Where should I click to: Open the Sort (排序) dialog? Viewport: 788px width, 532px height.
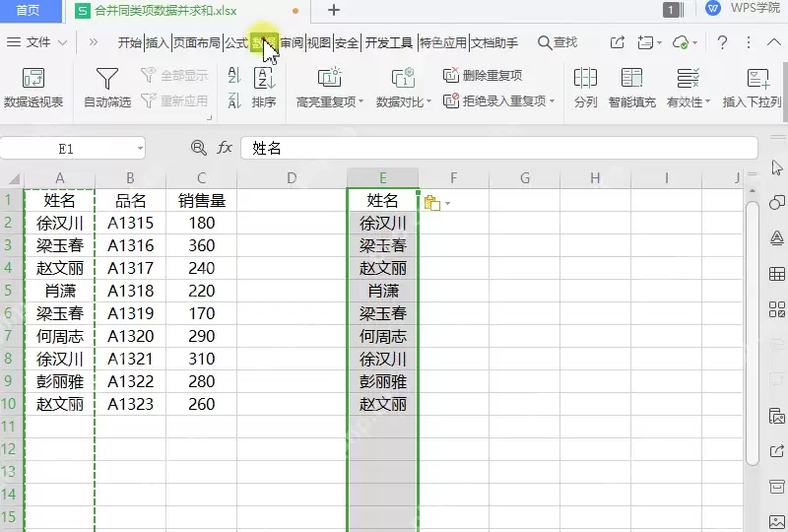[x=264, y=88]
